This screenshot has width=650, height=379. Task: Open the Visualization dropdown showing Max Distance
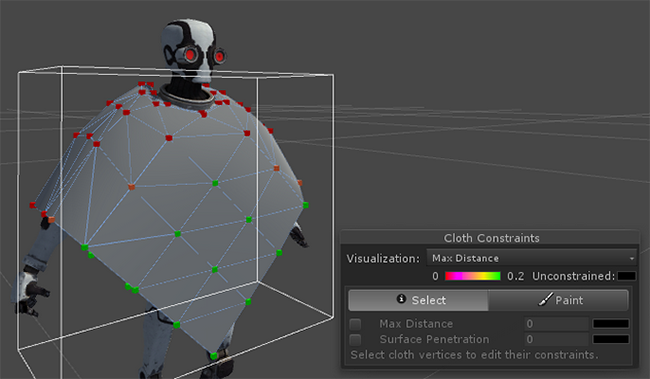click(x=532, y=258)
